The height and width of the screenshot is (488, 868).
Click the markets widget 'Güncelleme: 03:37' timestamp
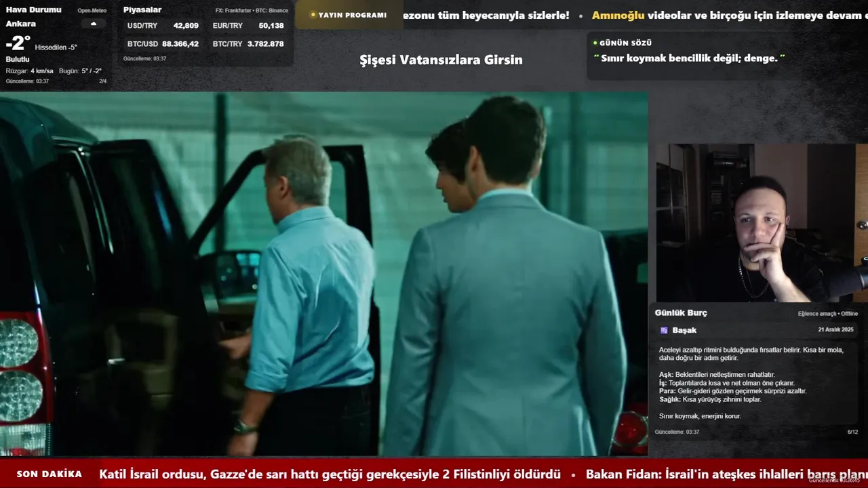tap(144, 59)
